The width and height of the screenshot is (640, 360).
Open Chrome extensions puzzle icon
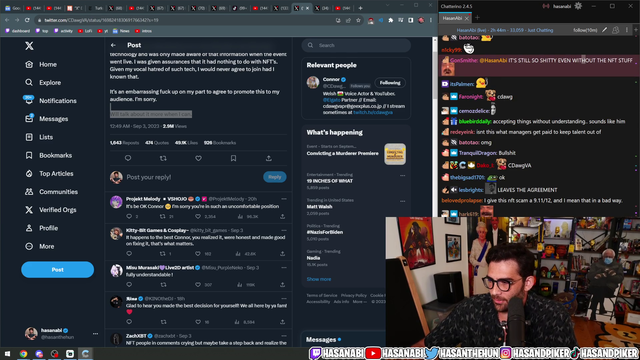click(391, 20)
